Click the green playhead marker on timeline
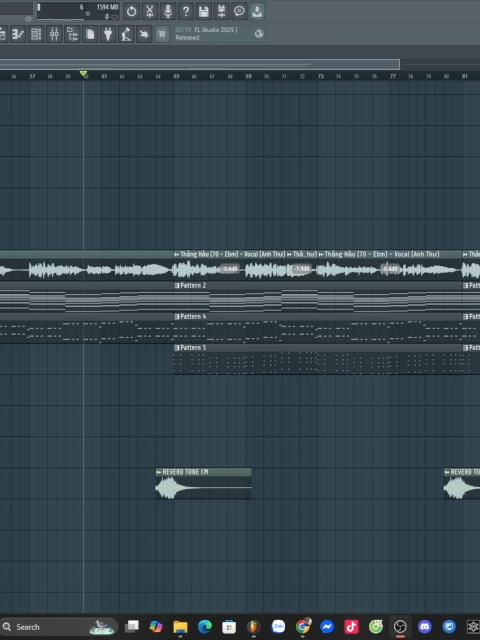Screen dimensions: 480x640 click(x=84, y=73)
